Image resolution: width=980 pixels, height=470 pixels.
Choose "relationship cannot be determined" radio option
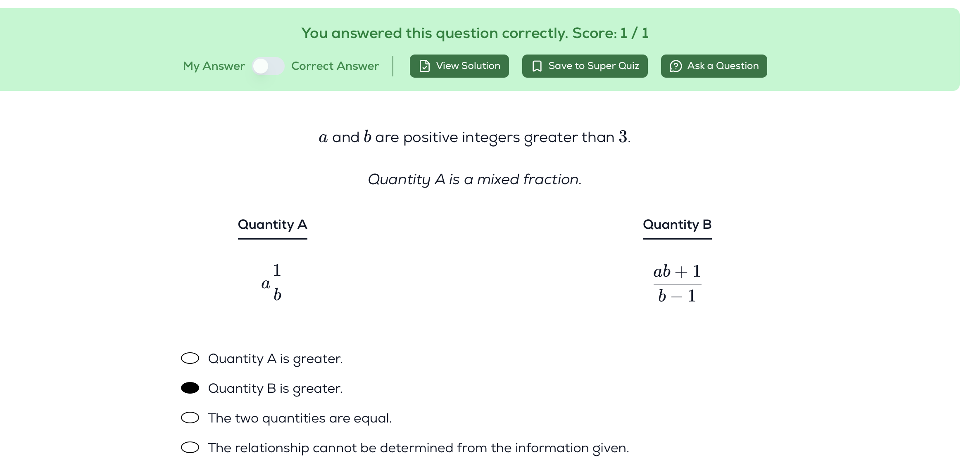point(190,448)
